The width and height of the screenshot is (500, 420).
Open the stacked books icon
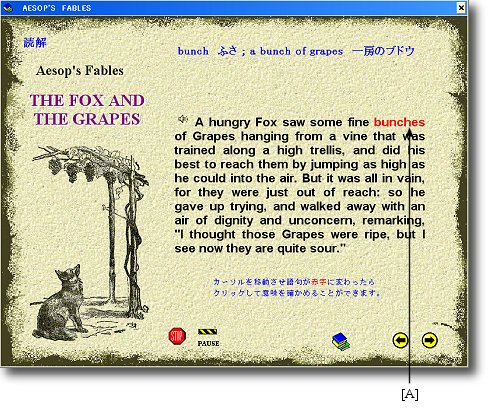point(341,342)
